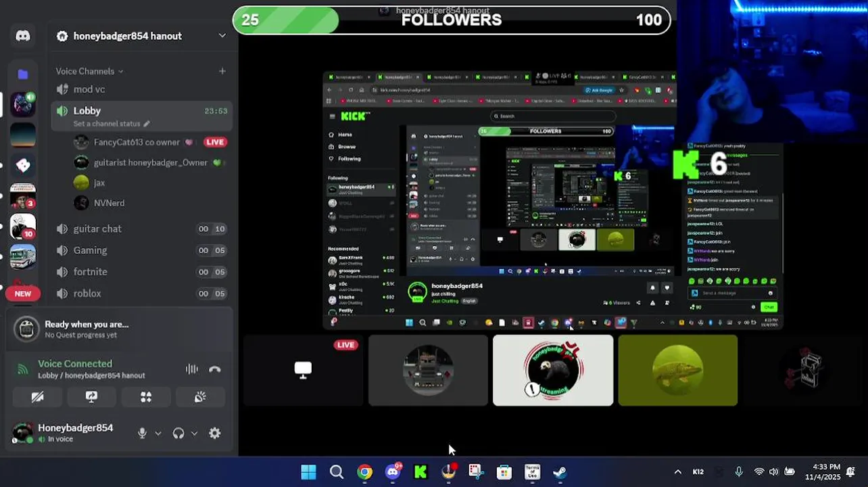Image resolution: width=868 pixels, height=487 pixels.
Task: Open the white dice logo server icon
Action: coord(23,165)
